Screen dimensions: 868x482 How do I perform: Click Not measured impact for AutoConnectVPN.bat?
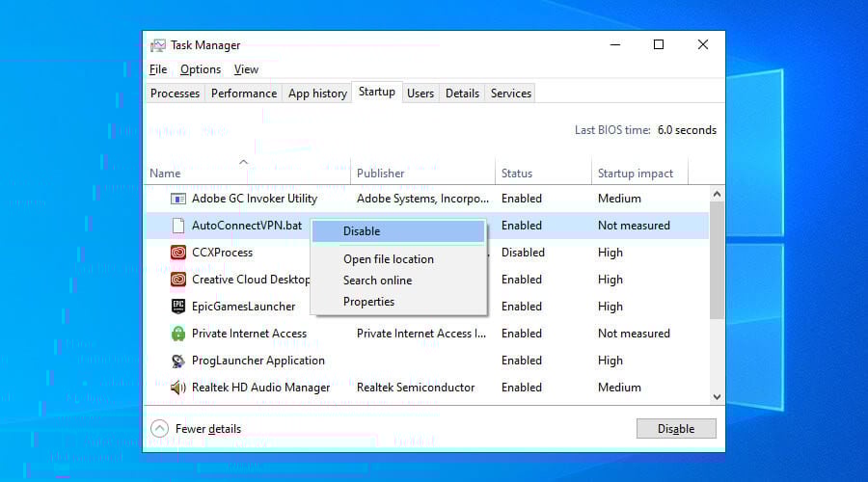pos(634,226)
